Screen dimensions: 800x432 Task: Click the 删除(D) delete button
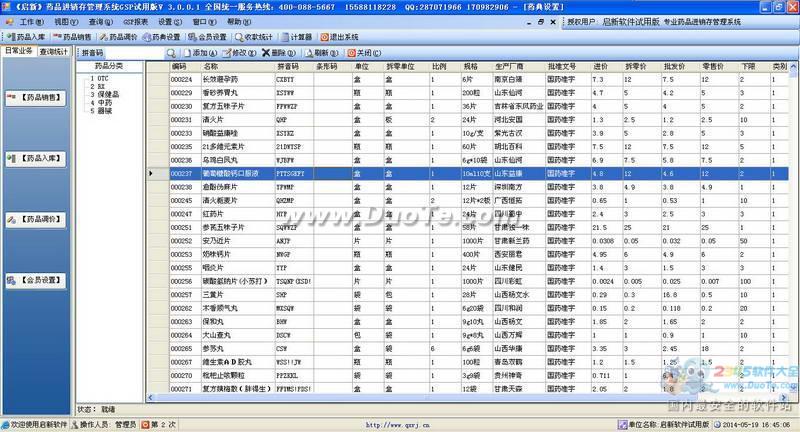point(279,53)
